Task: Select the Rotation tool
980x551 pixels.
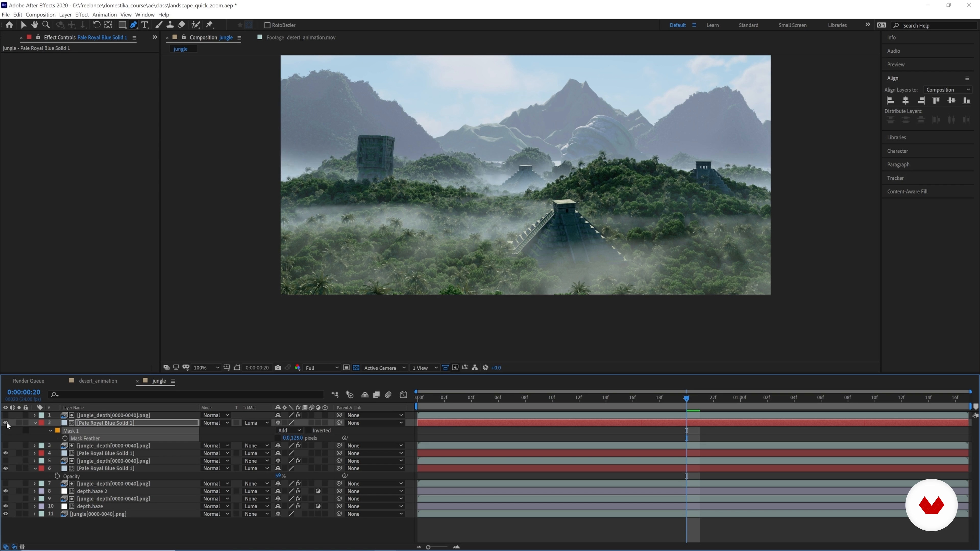Action: (x=97, y=25)
